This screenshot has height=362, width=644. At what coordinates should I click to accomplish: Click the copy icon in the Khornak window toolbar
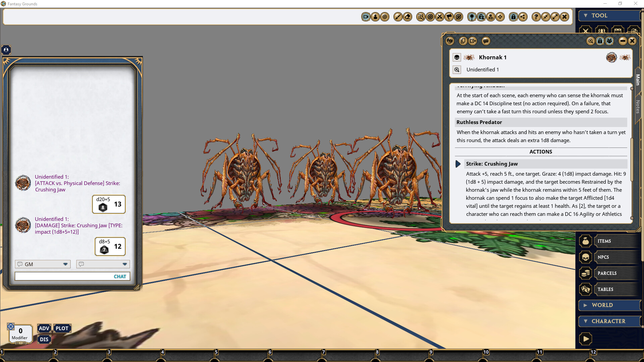463,41
